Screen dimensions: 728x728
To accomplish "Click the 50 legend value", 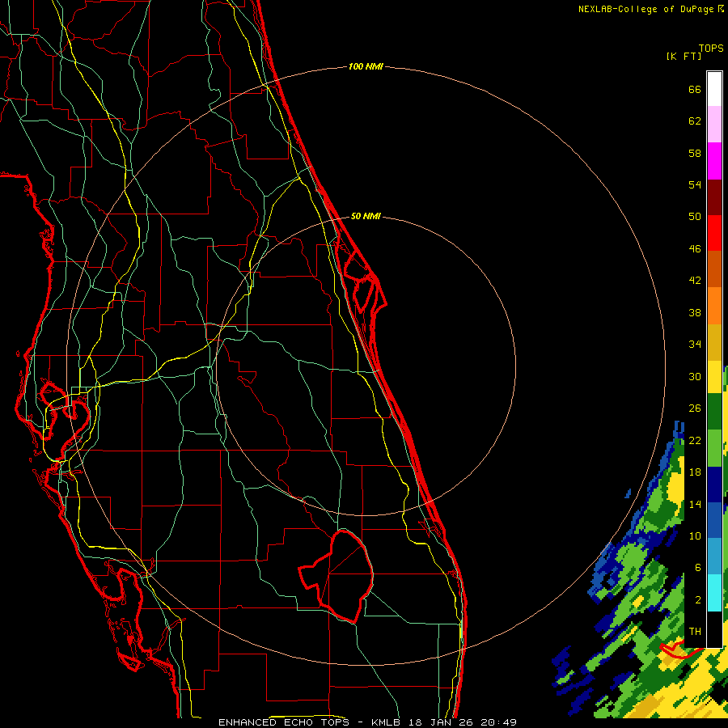I will [x=695, y=216].
